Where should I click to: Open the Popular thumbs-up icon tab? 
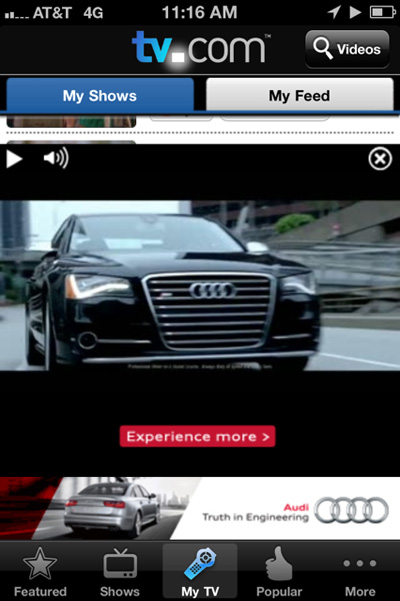click(x=279, y=572)
